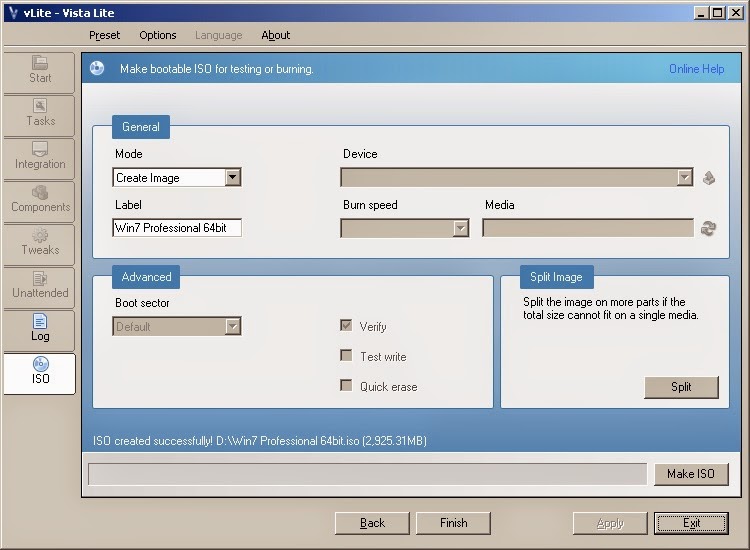Maximize the vLite window

717,13
